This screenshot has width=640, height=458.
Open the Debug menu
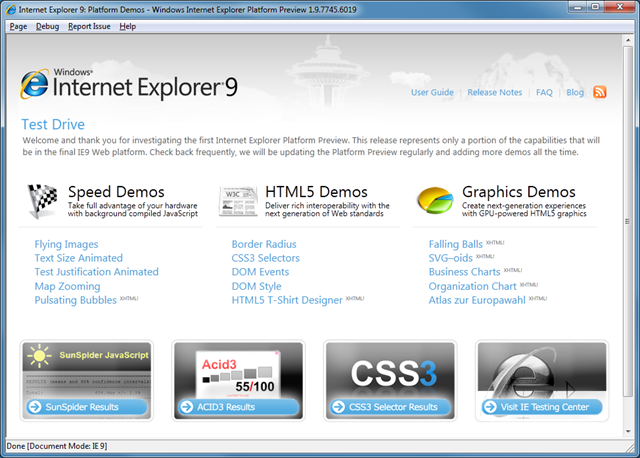coord(47,27)
